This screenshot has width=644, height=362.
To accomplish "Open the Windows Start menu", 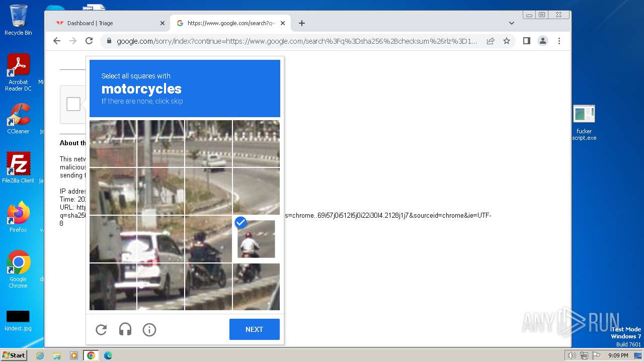I will [14, 355].
